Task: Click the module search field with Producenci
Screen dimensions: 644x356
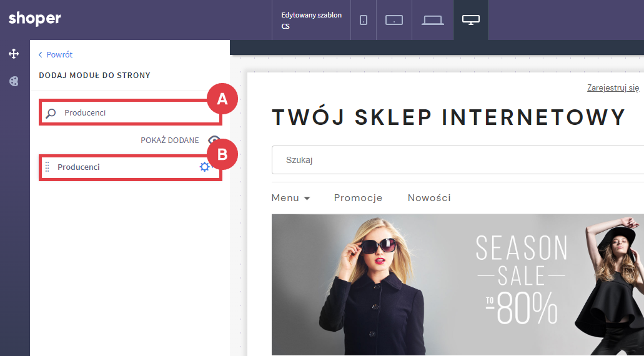Action: coord(130,112)
